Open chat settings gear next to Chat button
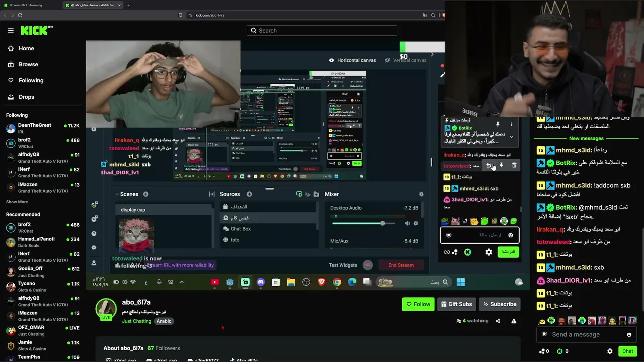 [610, 351]
